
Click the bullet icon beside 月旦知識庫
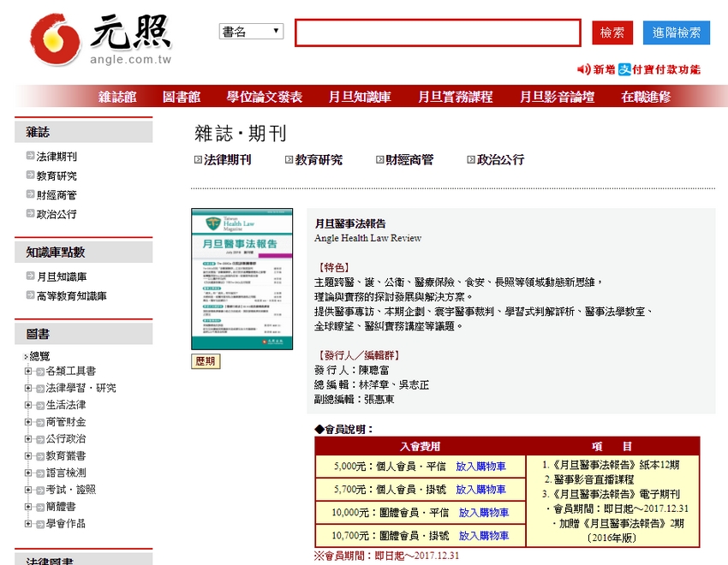point(30,276)
